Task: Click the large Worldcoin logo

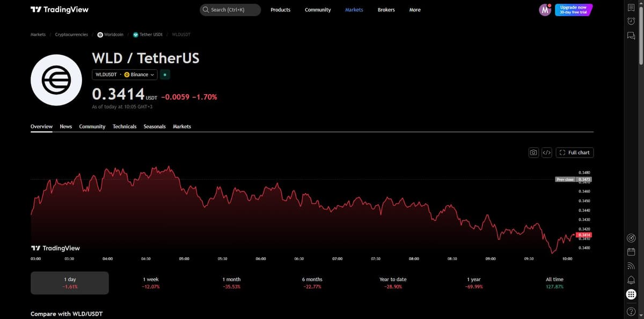Action: point(56,80)
